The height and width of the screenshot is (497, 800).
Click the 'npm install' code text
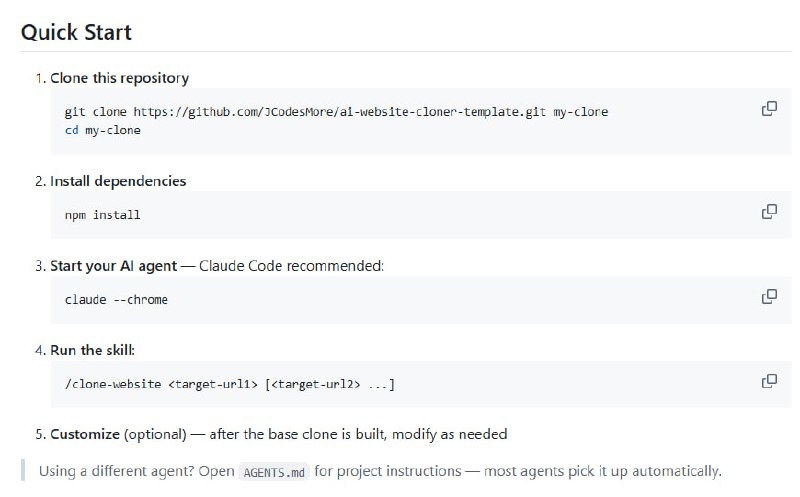102,215
